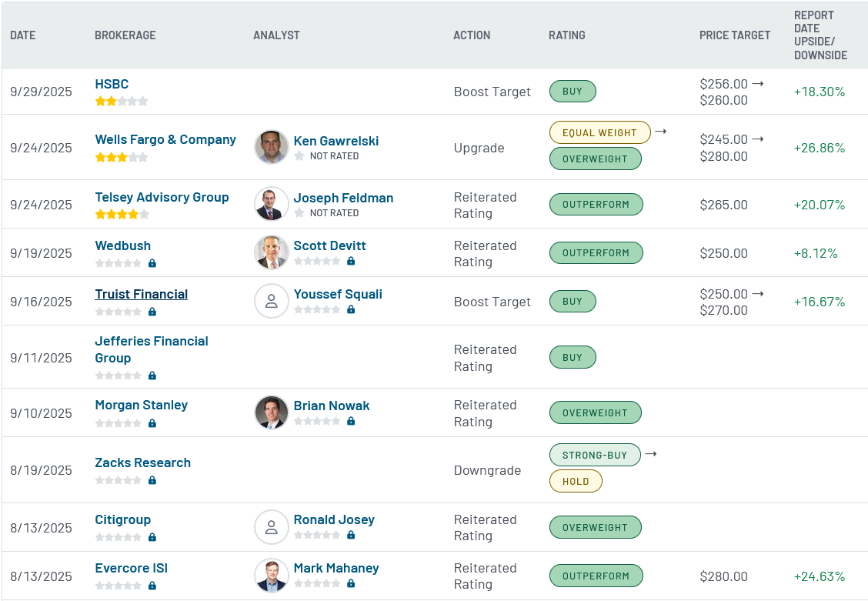Click the star next to Joseph Feldman's NOT RATED
Image resolution: width=868 pixels, height=601 pixels.
[x=299, y=213]
